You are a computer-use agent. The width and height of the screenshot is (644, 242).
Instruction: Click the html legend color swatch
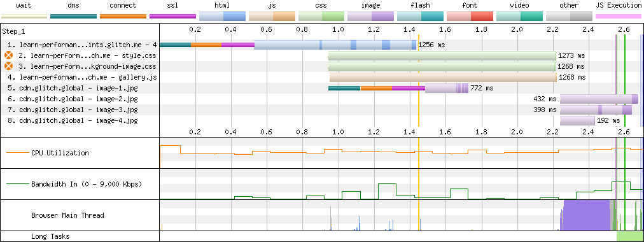pos(222,17)
